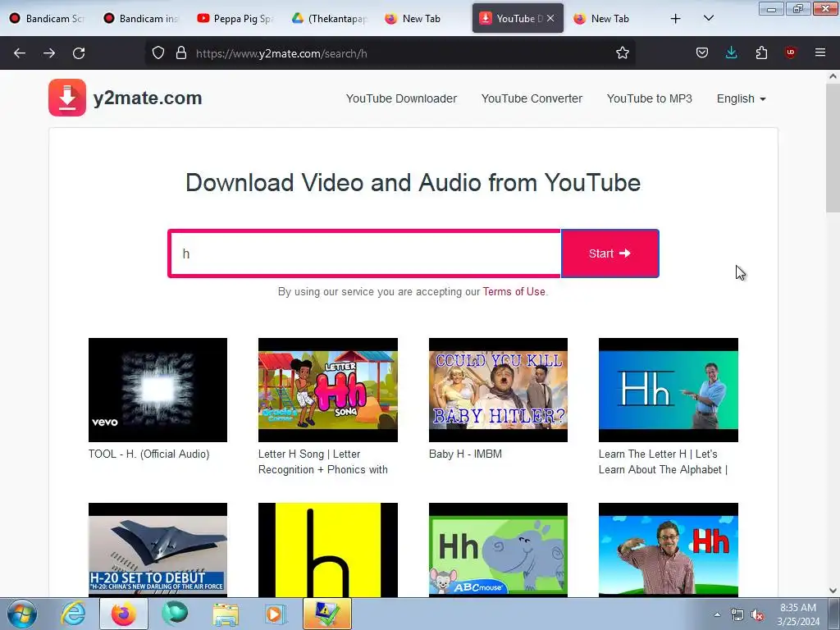
Task: List all tabs with the chevron
Action: point(708,19)
